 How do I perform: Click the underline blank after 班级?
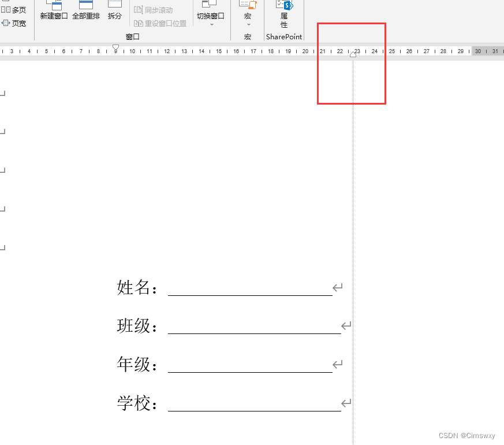(x=254, y=332)
